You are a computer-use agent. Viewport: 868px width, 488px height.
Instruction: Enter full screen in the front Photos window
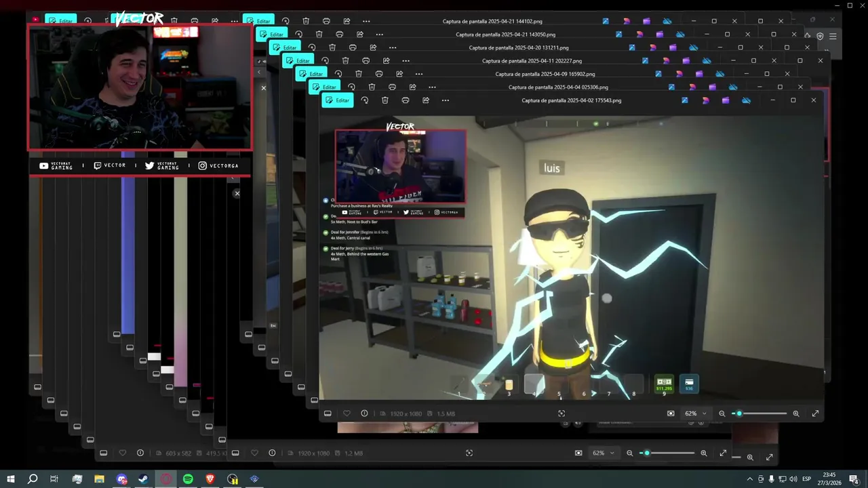815,413
